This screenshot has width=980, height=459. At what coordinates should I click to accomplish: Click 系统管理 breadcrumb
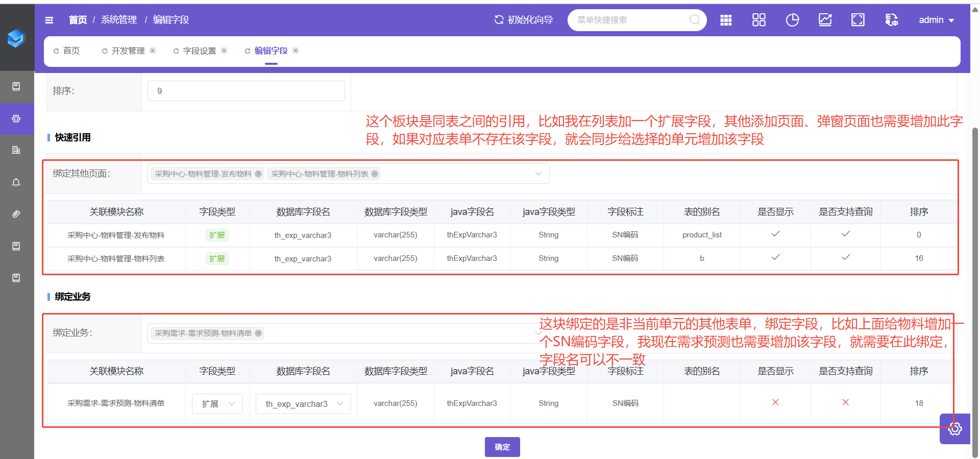[119, 20]
